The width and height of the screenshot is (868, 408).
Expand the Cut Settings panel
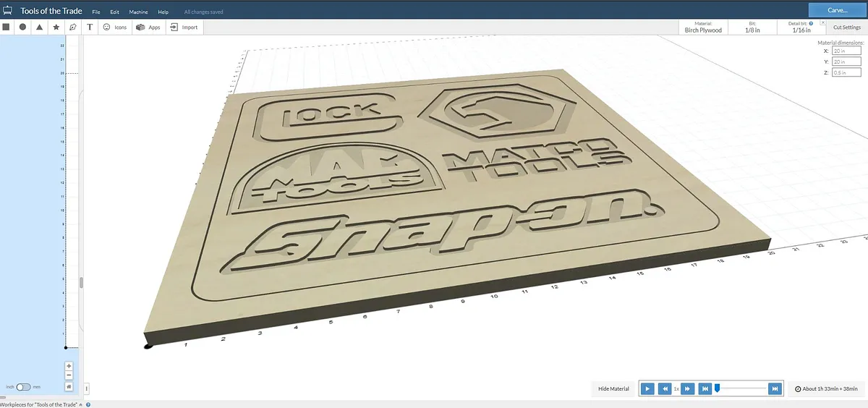(x=846, y=27)
